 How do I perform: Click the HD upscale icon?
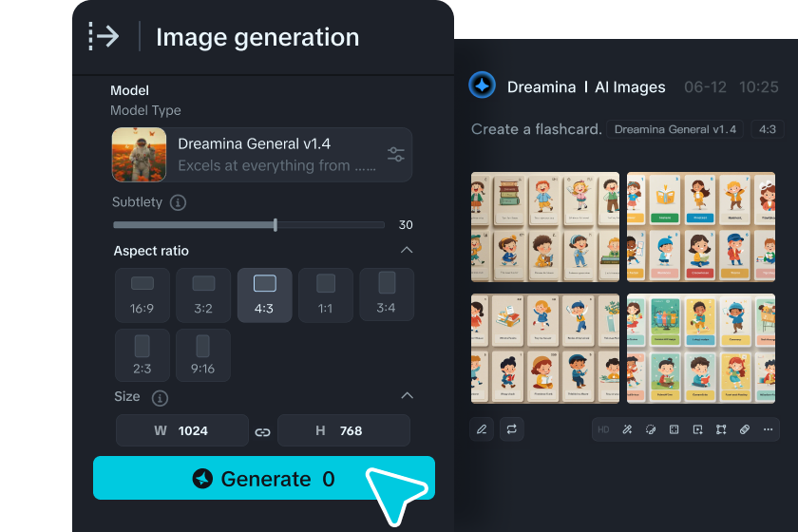point(603,429)
